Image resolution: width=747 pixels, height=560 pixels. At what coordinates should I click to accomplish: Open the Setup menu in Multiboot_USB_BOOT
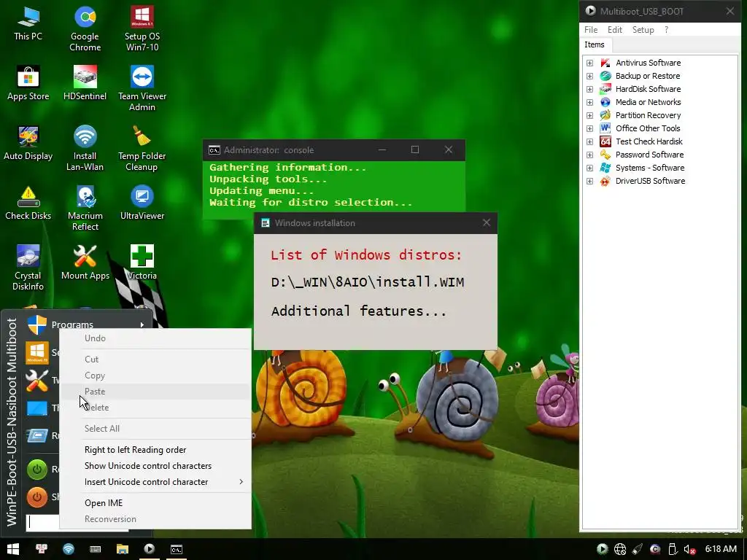click(643, 29)
